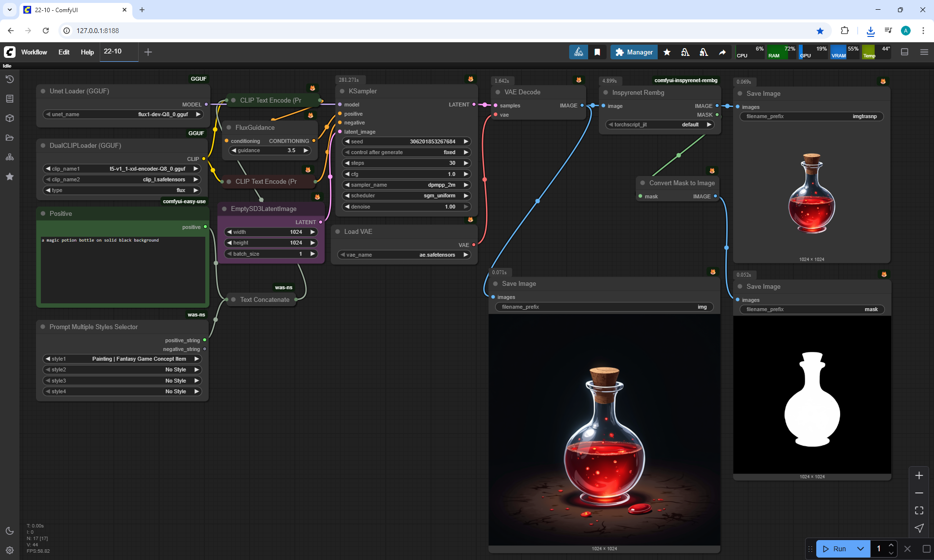Click the fit view canvas icon
The width and height of the screenshot is (934, 560).
click(919, 510)
